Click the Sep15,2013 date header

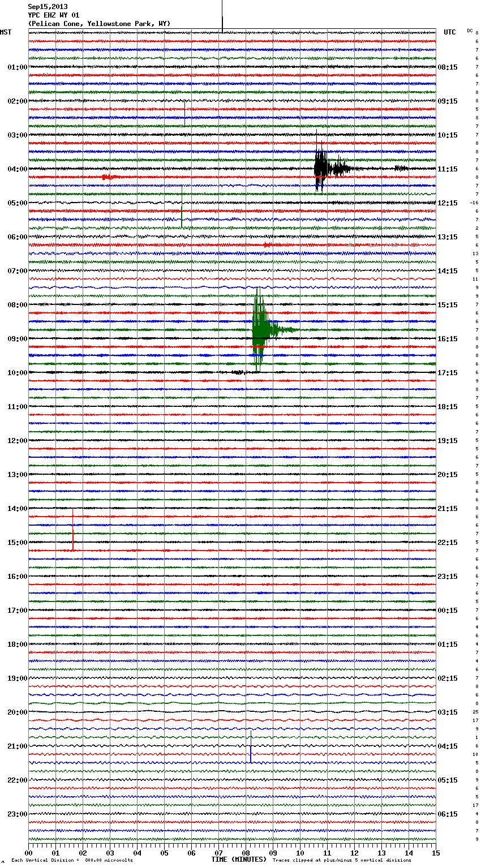click(48, 7)
